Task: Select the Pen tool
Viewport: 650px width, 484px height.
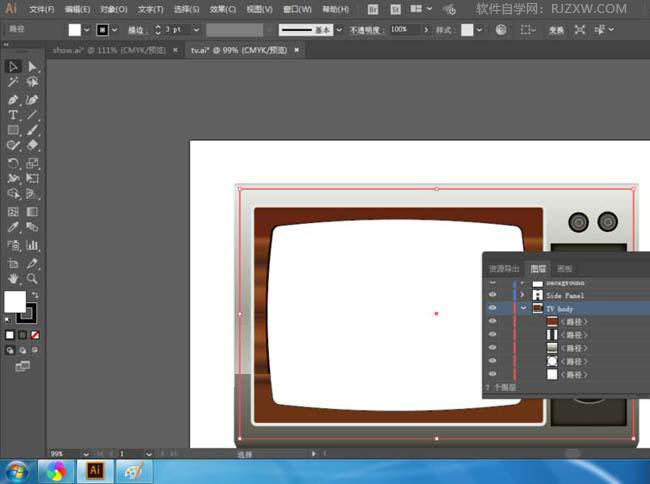Action: pyautogui.click(x=13, y=100)
